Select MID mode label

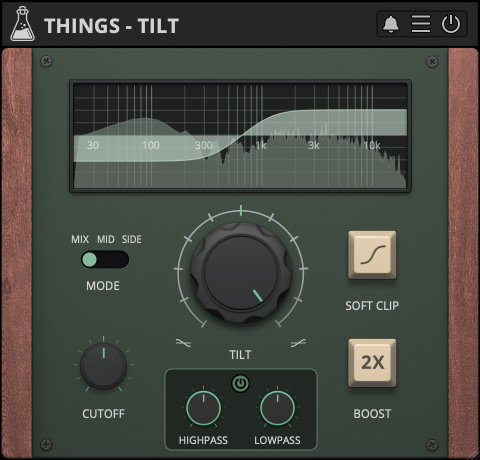point(106,239)
